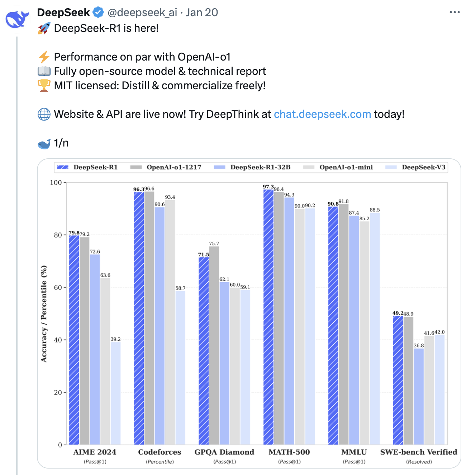Click the GPQA Diamond axis label
476x475 pixels.
pyautogui.click(x=224, y=452)
